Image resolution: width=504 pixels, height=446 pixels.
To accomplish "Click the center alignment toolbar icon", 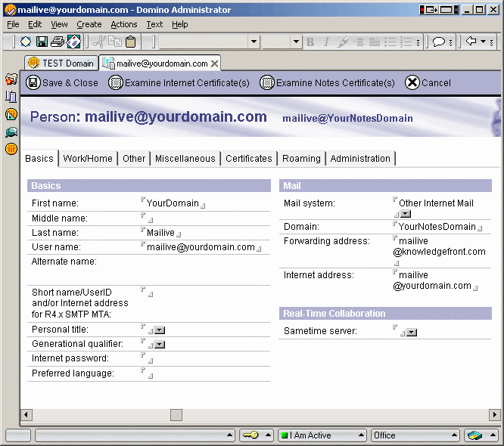I will point(359,42).
